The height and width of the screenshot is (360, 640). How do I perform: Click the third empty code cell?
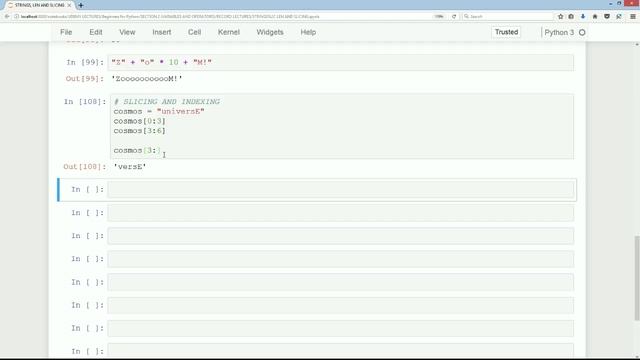tap(340, 236)
